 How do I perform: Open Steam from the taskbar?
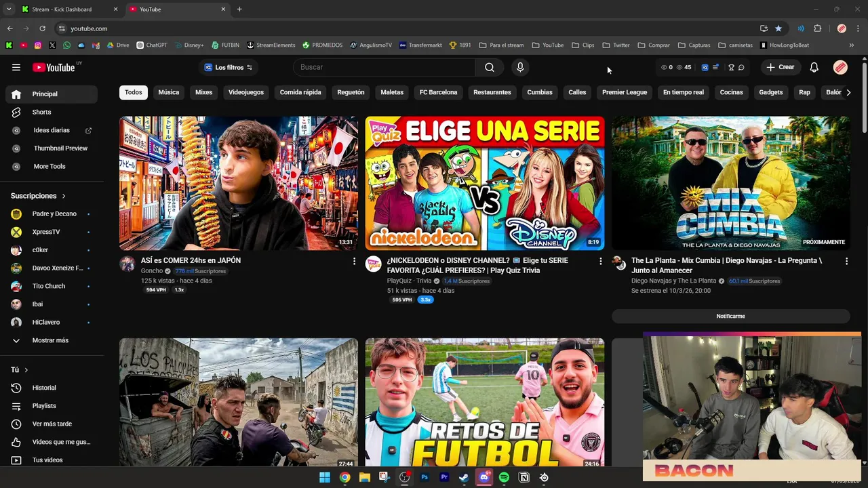(x=464, y=477)
